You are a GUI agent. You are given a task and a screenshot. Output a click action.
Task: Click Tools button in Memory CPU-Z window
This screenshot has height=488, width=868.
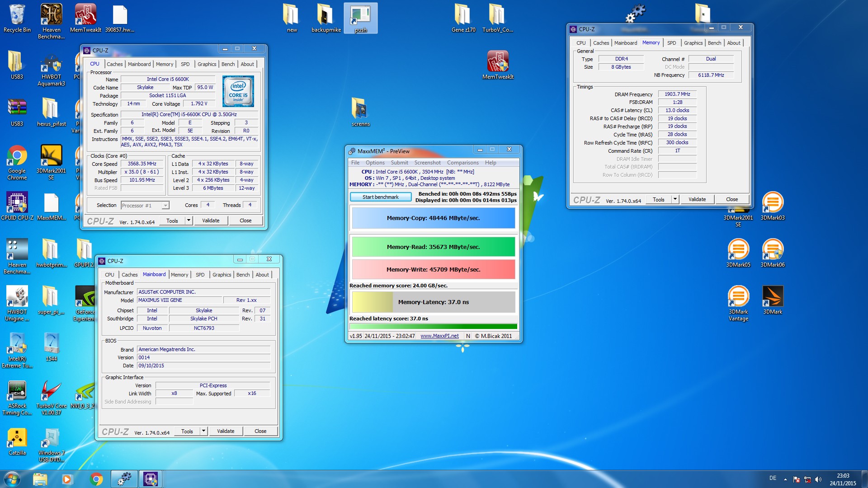pos(659,199)
